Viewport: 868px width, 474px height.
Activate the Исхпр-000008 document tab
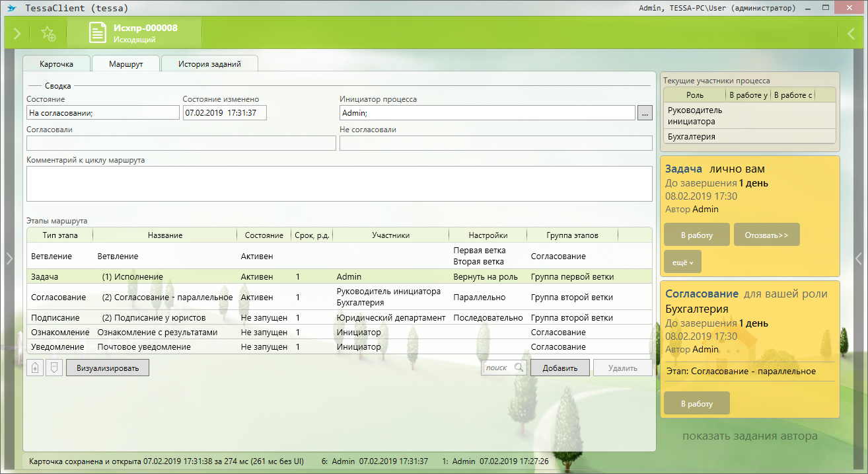tap(135, 33)
